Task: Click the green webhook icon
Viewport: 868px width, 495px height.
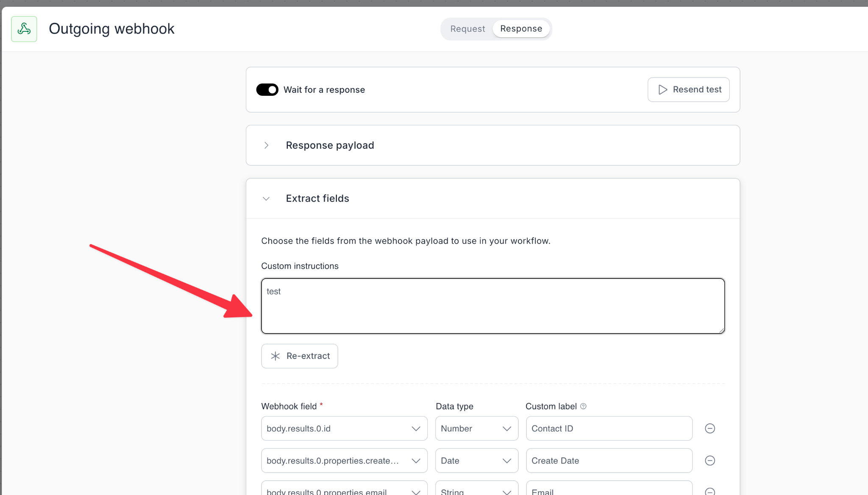Action: pyautogui.click(x=24, y=29)
